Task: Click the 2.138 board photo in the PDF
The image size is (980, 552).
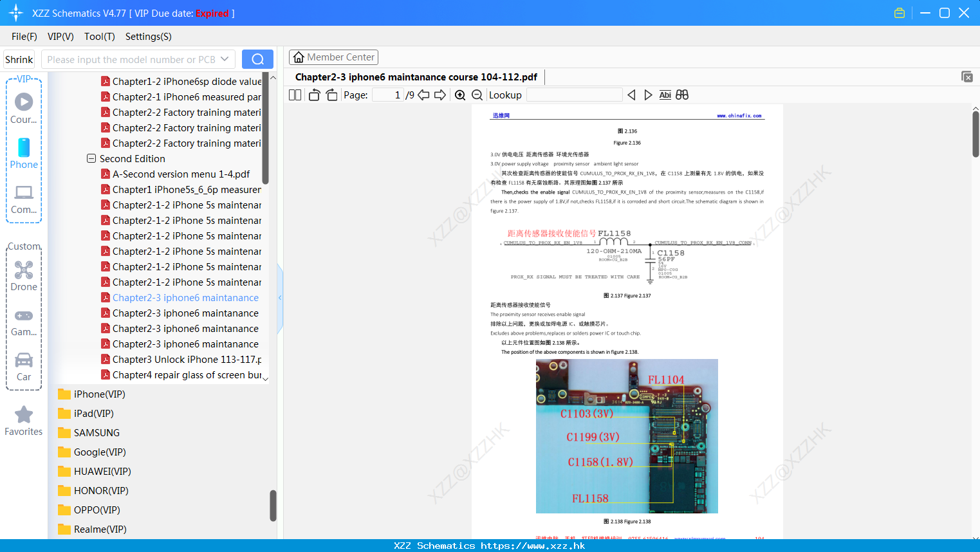Action: coord(627,436)
